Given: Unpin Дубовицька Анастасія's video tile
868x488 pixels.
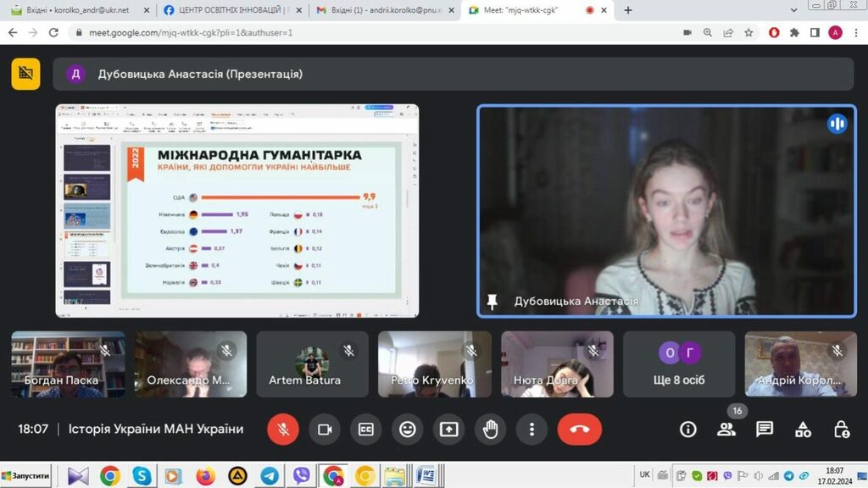Looking at the screenshot, I should coord(492,302).
